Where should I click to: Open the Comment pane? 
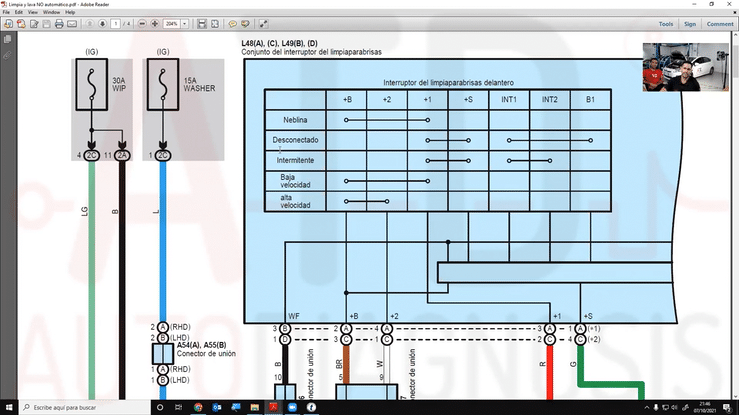pos(720,24)
